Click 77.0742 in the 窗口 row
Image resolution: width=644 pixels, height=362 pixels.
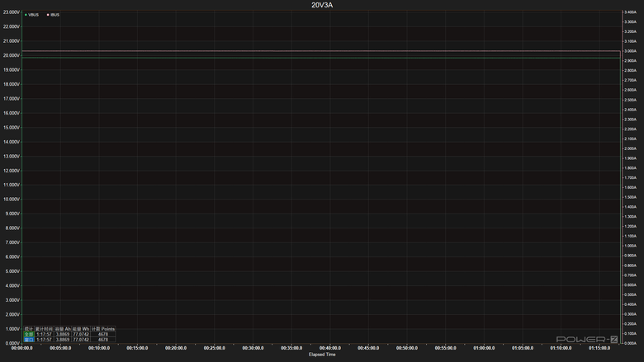click(x=81, y=340)
